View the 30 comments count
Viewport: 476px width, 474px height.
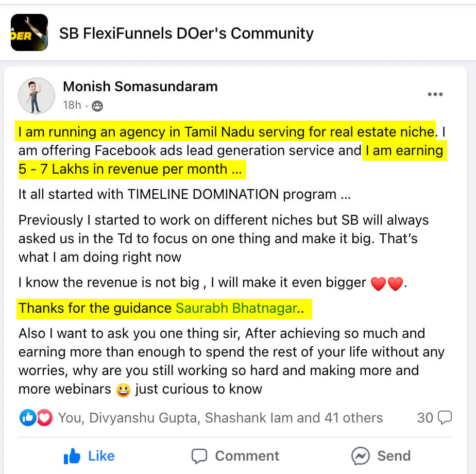425,417
